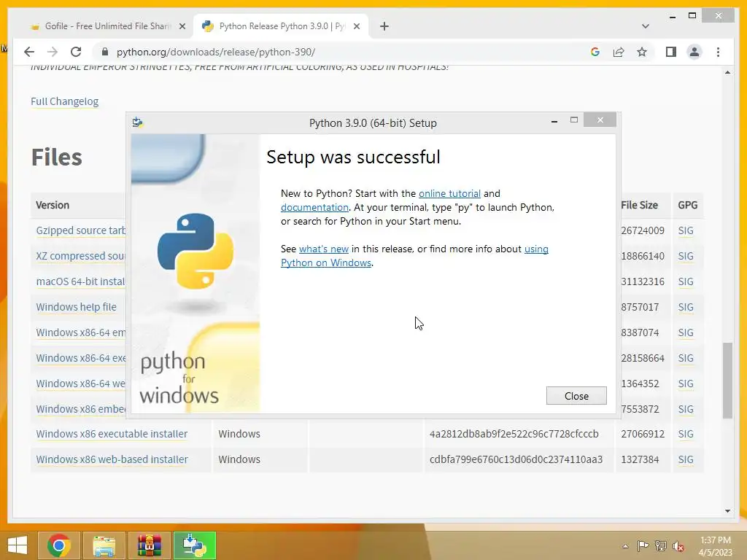Image resolution: width=747 pixels, height=560 pixels.
Task: Click the scrollbar up arrow
Action: 727,72
